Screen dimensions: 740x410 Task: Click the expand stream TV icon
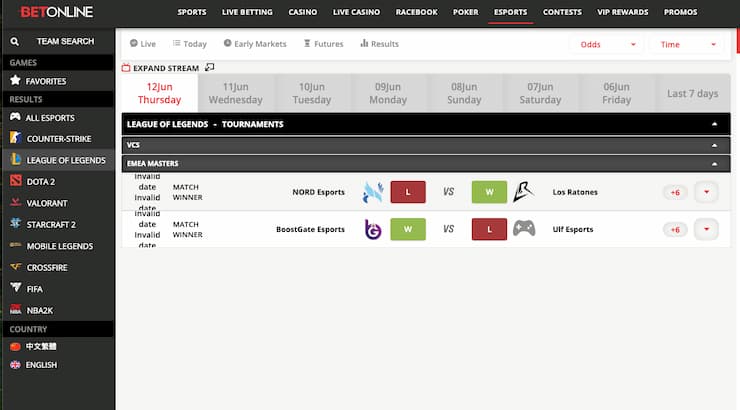[126, 68]
